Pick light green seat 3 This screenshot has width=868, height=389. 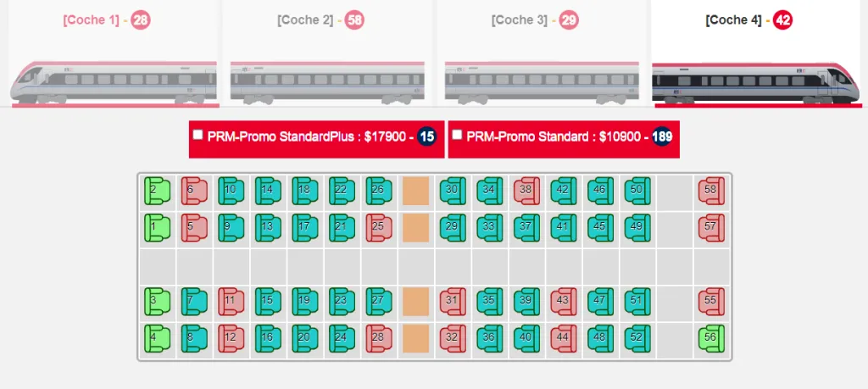click(x=157, y=301)
